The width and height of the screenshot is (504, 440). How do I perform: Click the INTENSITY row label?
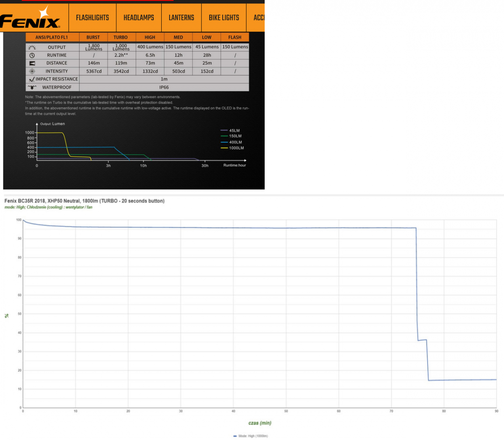57,71
